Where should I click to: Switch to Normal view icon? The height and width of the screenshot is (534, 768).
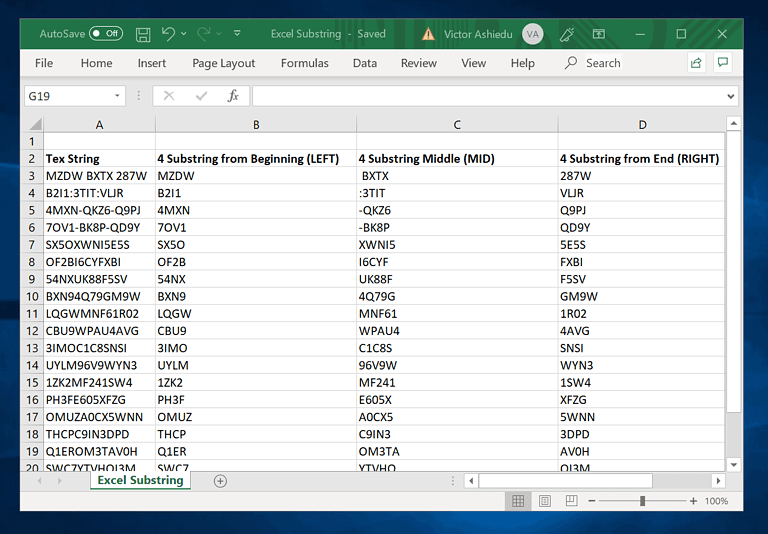tap(518, 501)
